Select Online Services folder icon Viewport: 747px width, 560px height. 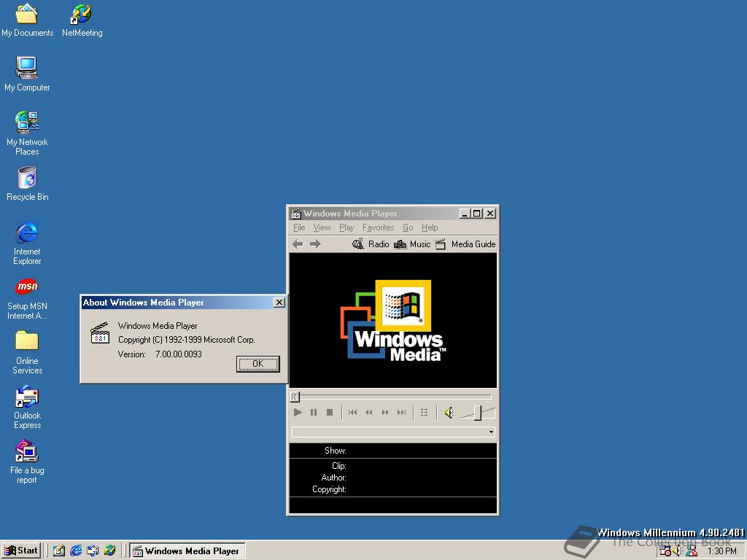[27, 352]
